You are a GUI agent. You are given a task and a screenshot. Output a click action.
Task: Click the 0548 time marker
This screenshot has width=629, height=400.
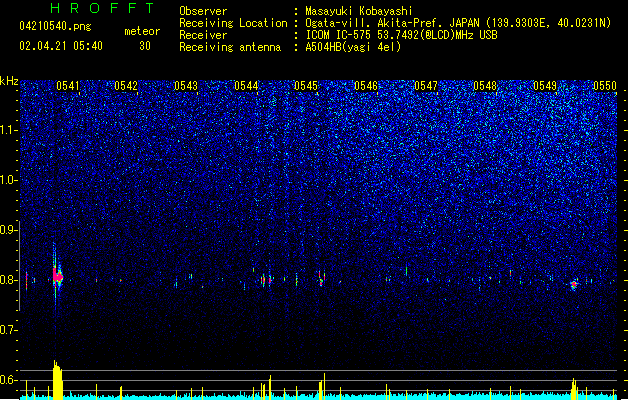[x=485, y=86]
